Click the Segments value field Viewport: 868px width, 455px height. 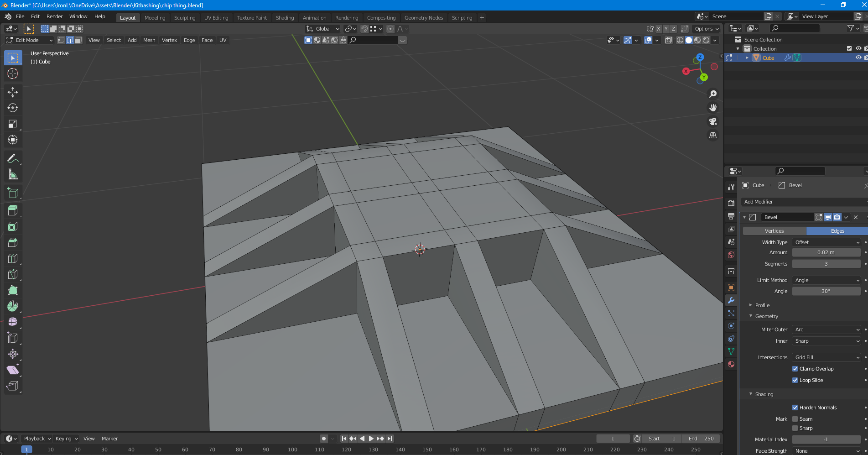point(826,264)
